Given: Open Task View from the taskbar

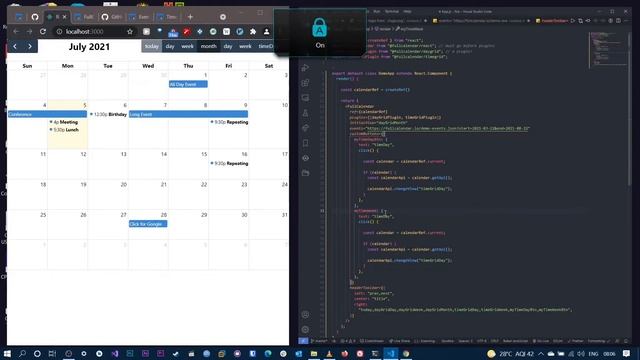Looking at the screenshot, I should pos(52,353).
